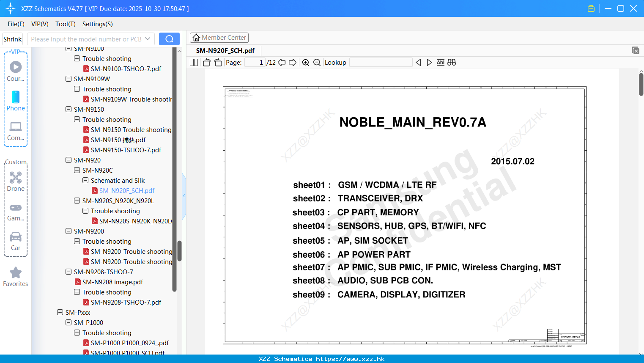Collapse the SM-N9200 node

[x=69, y=231]
